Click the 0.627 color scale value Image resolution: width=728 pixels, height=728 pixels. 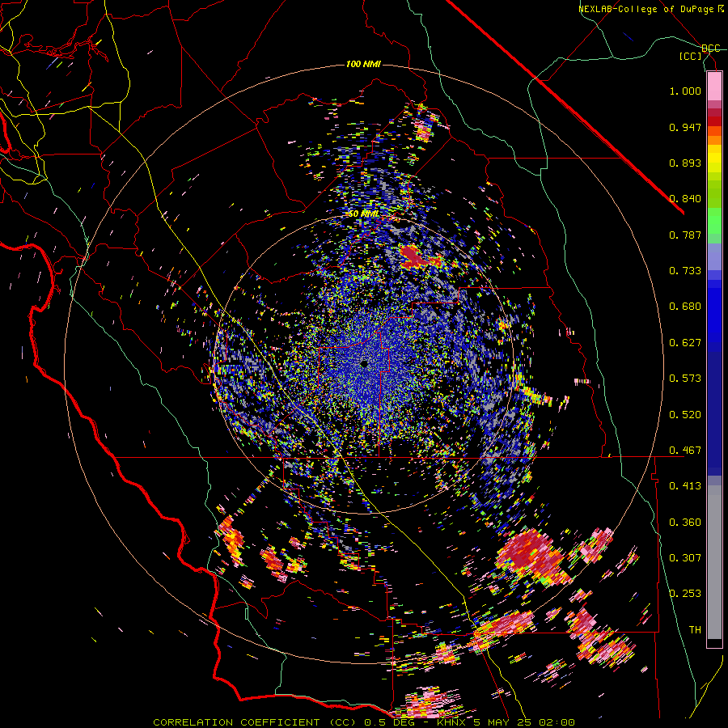pos(685,343)
